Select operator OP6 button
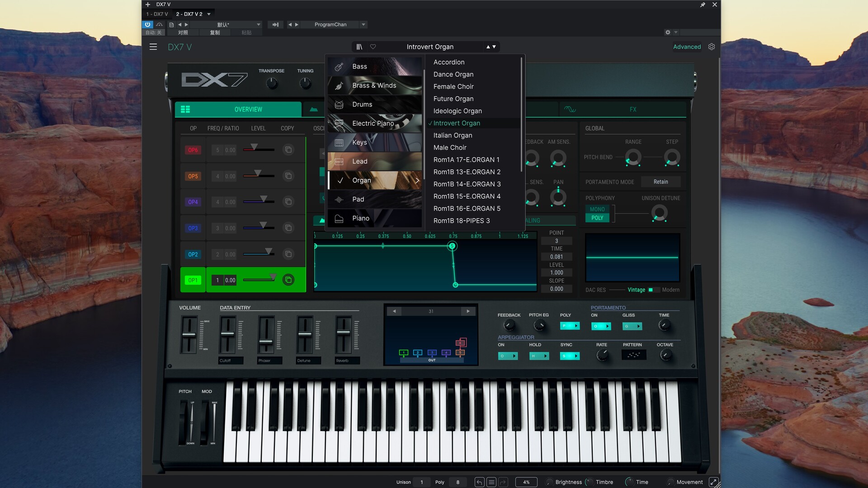The height and width of the screenshot is (488, 868). 193,150
